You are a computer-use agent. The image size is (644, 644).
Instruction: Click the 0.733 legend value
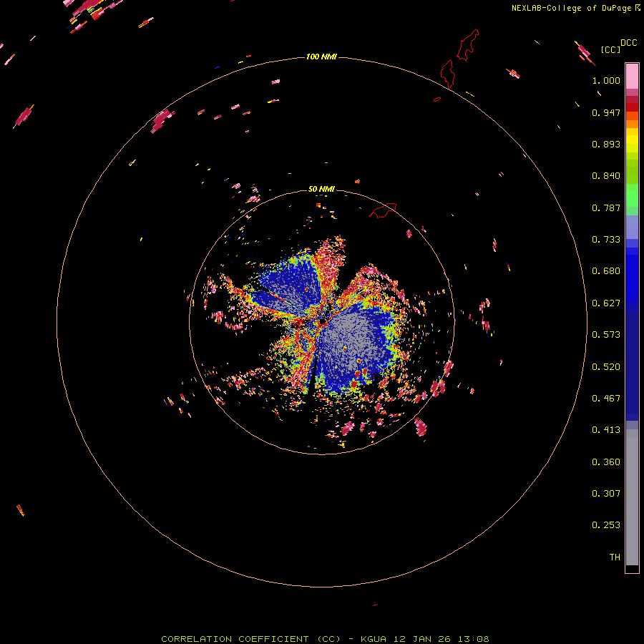[x=606, y=240]
